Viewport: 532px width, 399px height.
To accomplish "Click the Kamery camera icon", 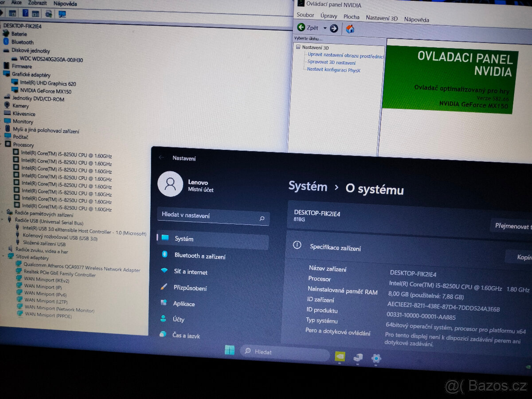I will (x=7, y=106).
